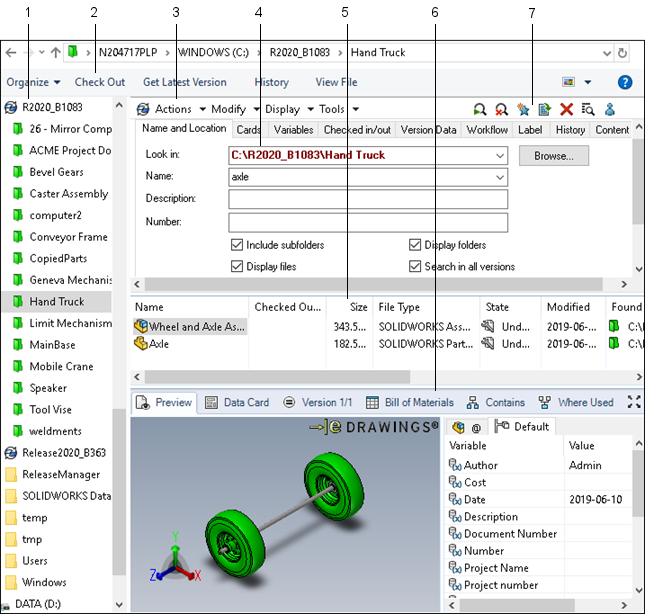Click the fullscreen expand icon beside Where Used

point(633,402)
